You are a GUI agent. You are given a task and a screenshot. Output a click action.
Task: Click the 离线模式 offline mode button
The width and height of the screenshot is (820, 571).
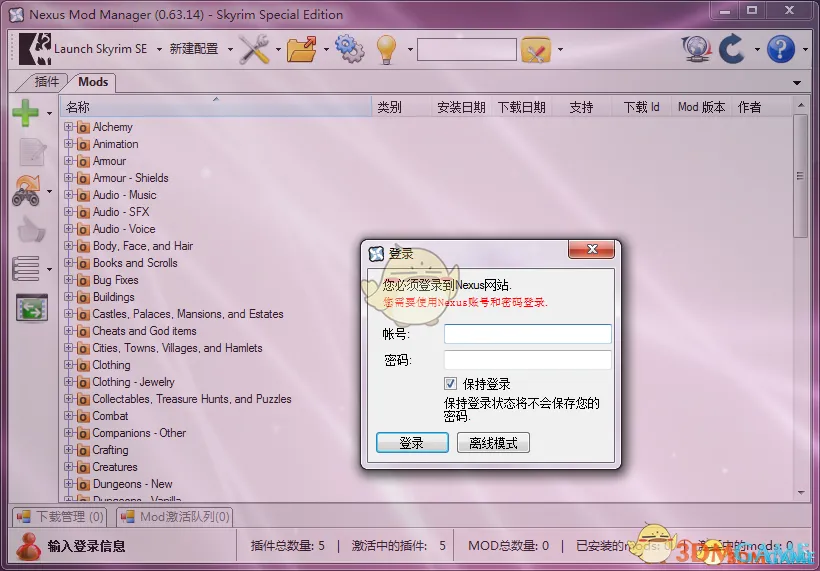pyautogui.click(x=493, y=443)
